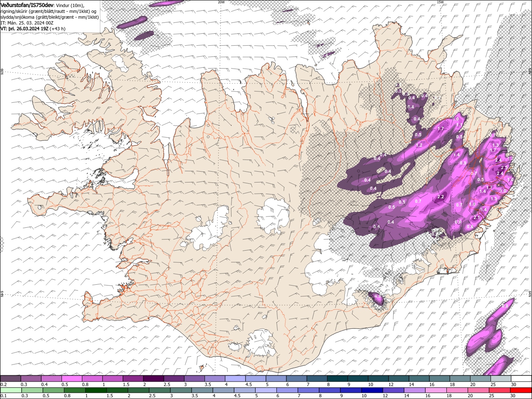Select the light pink 16 swatch in lower legend

[436, 390]
